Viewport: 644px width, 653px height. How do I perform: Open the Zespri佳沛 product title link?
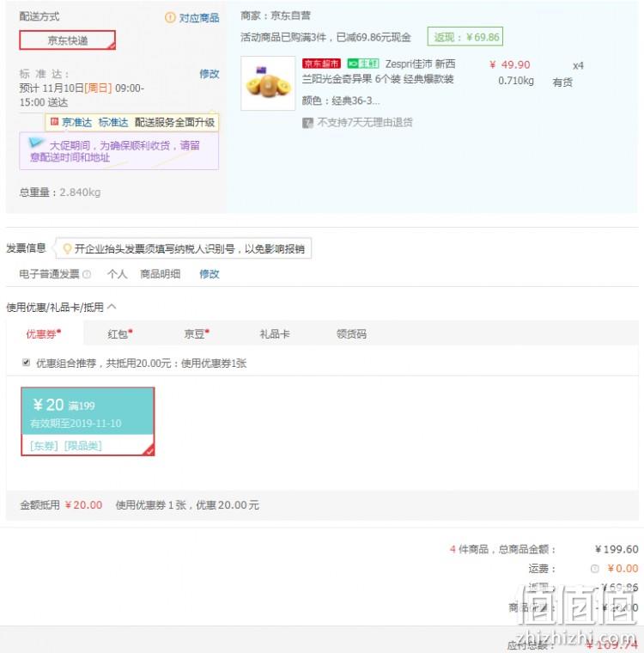[x=379, y=71]
